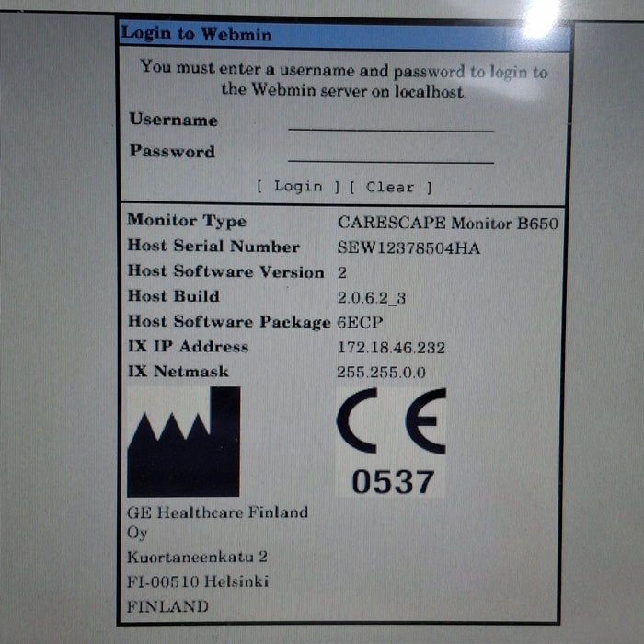644x644 pixels.
Task: Click the 'Password' label
Action: tap(172, 151)
